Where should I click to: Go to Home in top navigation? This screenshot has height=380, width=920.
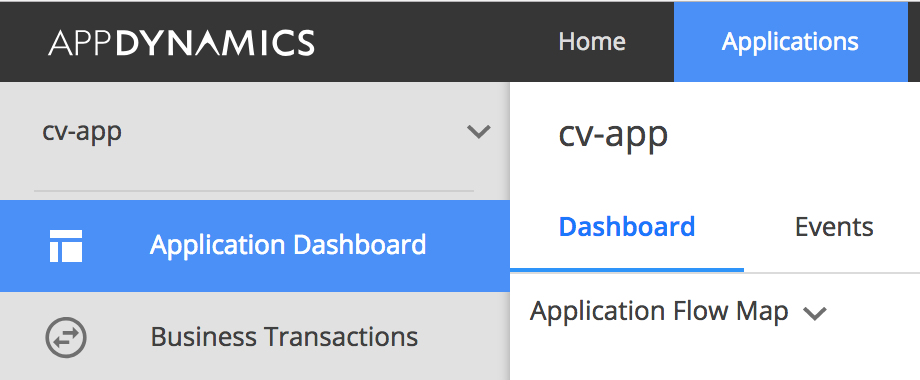[592, 42]
